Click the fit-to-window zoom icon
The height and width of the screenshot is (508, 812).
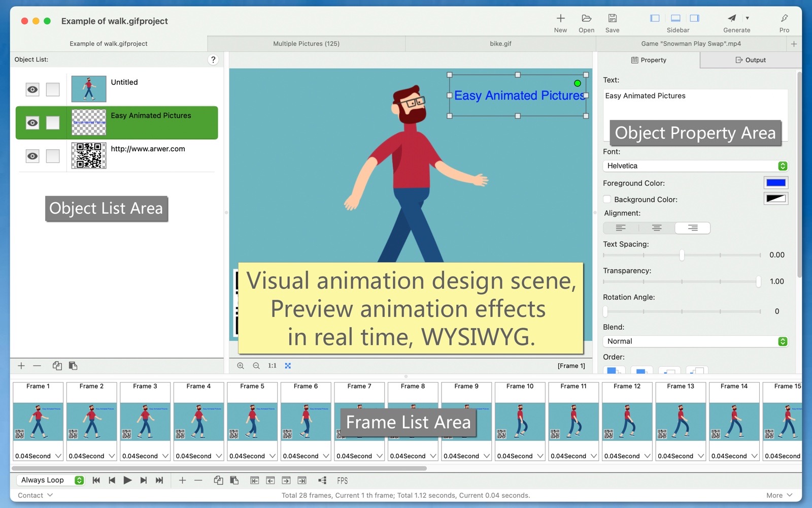[288, 366]
